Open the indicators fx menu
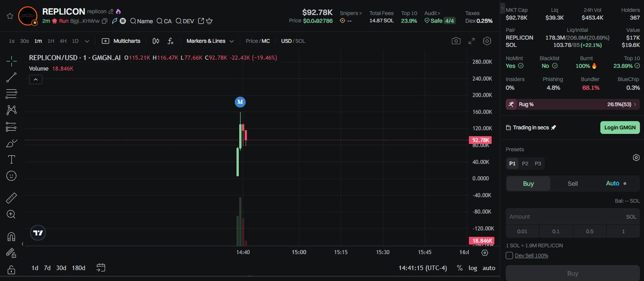Image resolution: width=644 pixels, height=281 pixels. pos(171,41)
